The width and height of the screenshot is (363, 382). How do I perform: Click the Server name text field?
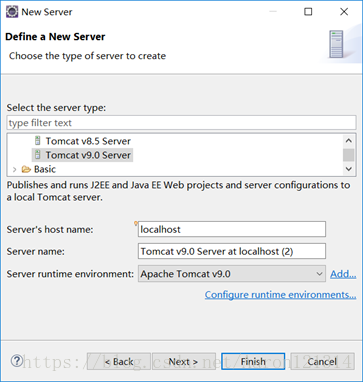pos(232,251)
